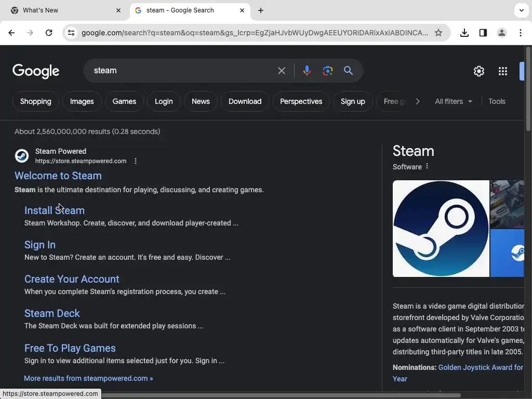Select the News filter chip
The width and height of the screenshot is (532, 399).
pos(201,101)
